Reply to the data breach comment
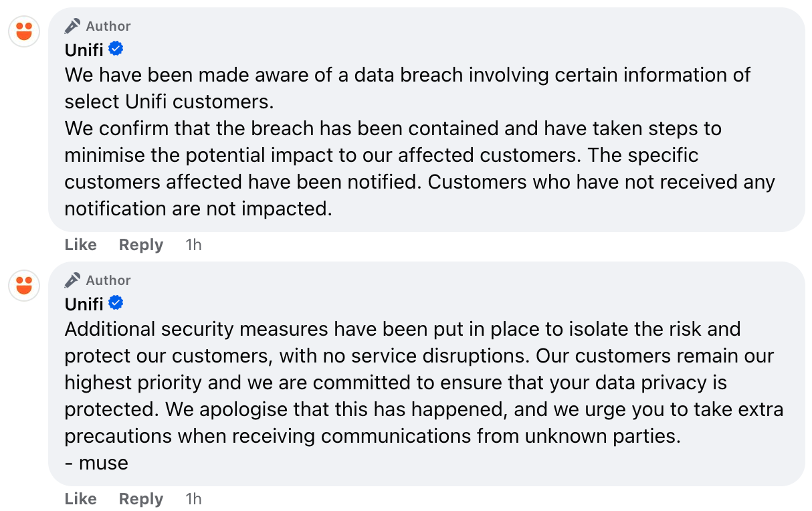 tap(140, 245)
